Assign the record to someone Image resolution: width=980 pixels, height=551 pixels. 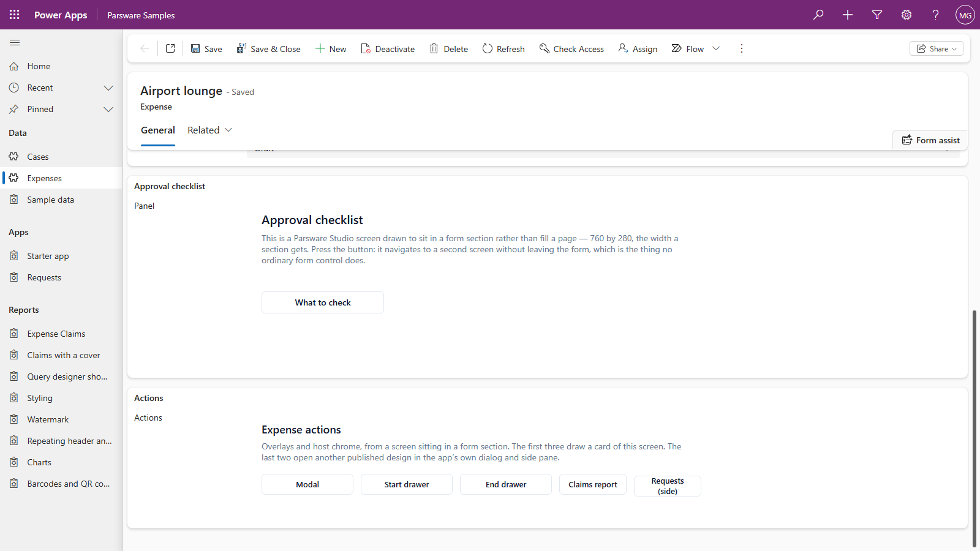pos(638,48)
